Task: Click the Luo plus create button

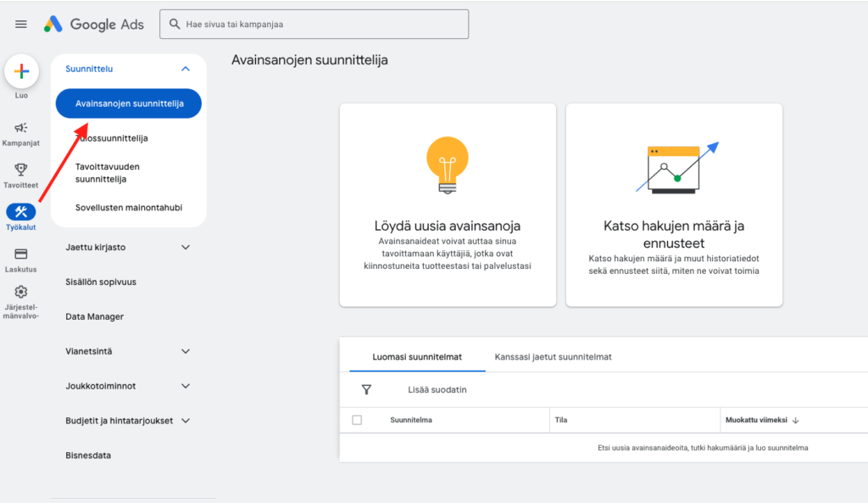Action: click(21, 72)
